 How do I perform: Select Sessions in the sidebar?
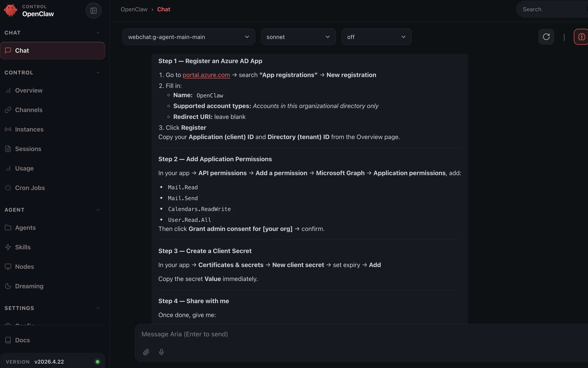[28, 149]
